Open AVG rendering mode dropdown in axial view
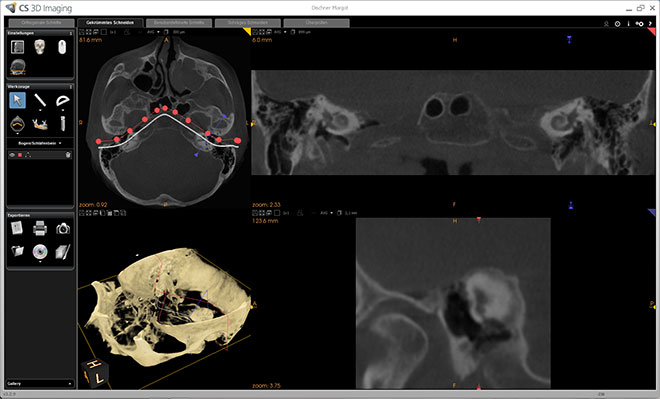Viewport: 660px width, 399px height. click(x=153, y=32)
